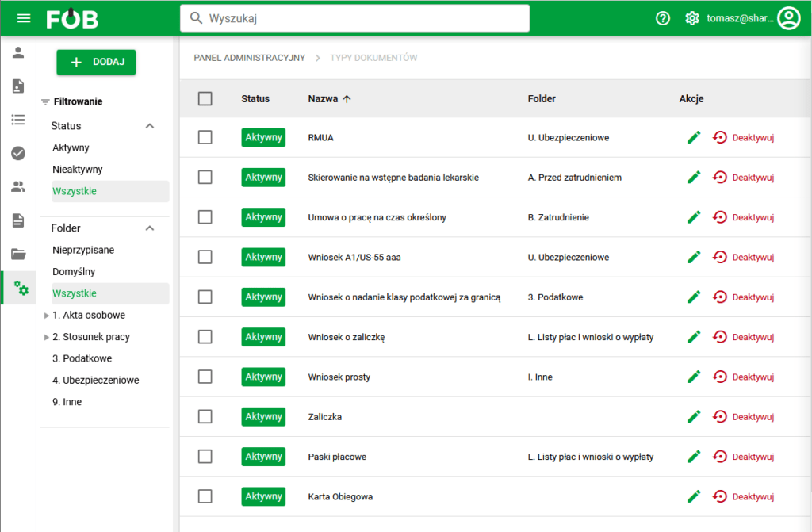Edit the RMUA document type

pyautogui.click(x=694, y=137)
